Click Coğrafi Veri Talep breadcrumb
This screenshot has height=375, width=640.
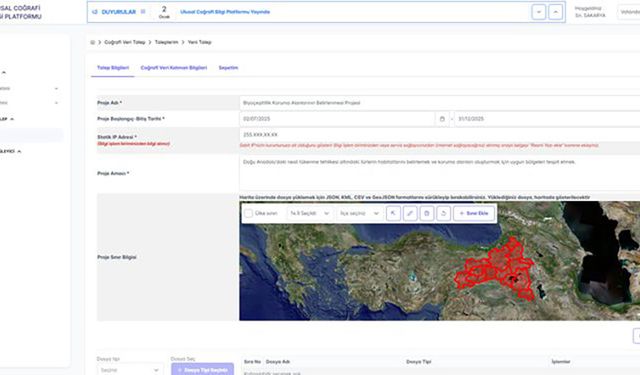(125, 42)
